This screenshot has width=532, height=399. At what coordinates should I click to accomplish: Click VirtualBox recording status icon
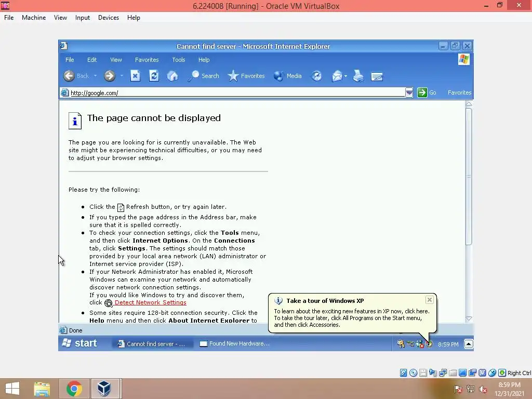pyautogui.click(x=472, y=373)
